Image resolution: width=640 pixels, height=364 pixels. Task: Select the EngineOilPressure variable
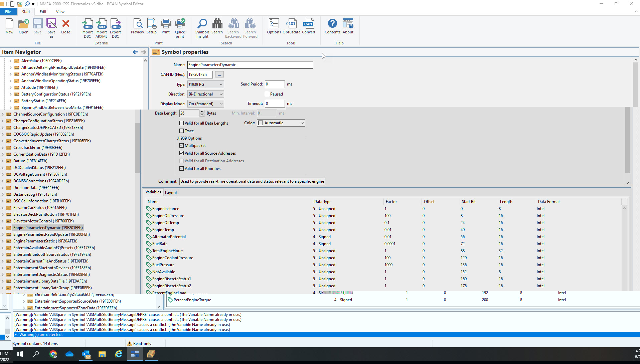tap(384, 216)
